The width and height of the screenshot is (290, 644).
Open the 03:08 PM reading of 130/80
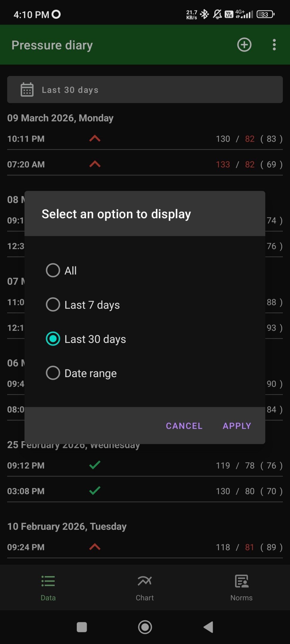(x=145, y=491)
